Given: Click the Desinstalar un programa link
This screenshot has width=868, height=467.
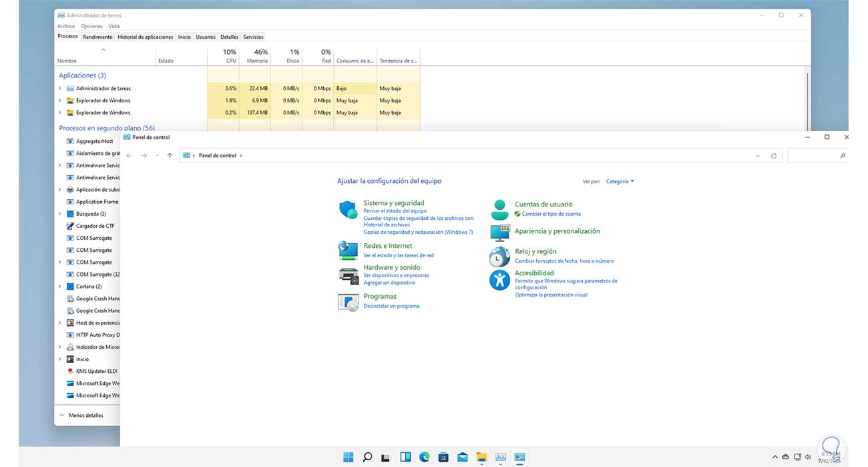Looking at the screenshot, I should pyautogui.click(x=391, y=306).
